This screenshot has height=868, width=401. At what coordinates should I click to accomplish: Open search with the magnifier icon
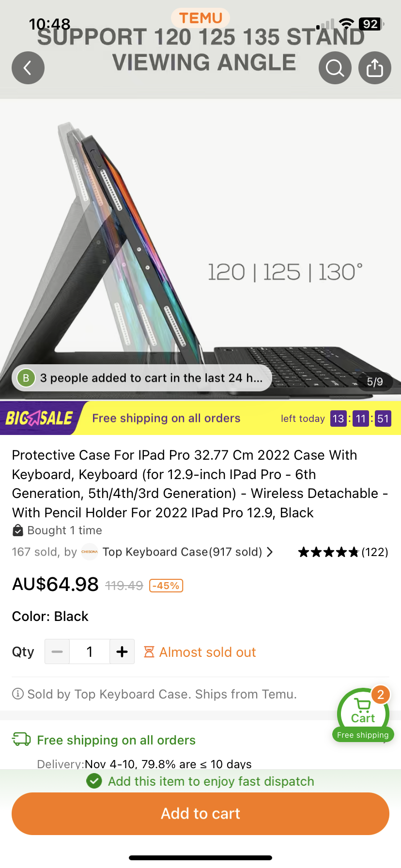click(x=335, y=68)
